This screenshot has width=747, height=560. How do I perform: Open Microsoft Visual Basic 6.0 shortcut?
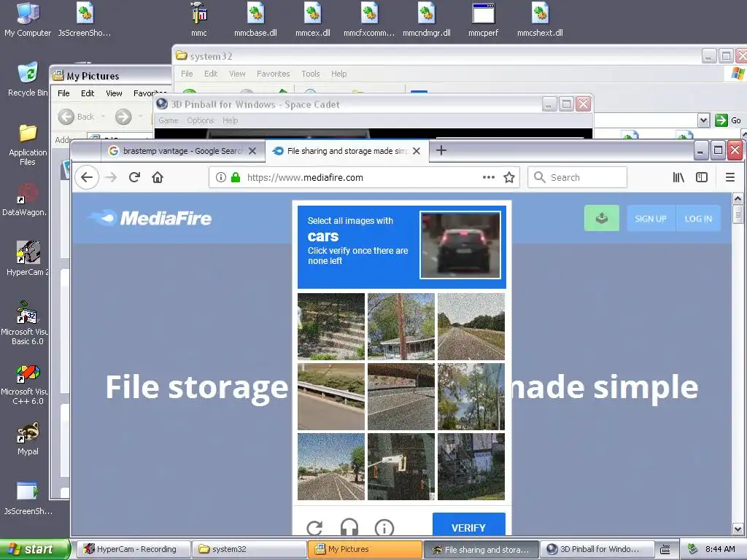coord(27,323)
